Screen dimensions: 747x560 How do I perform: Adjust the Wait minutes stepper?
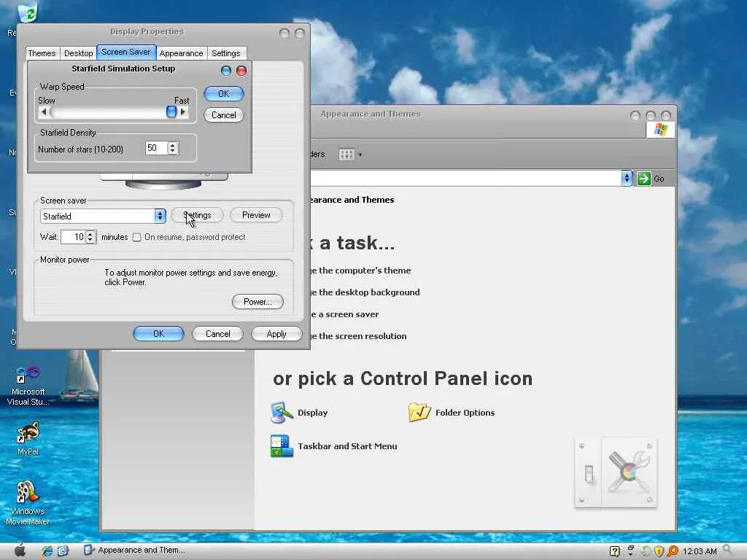click(x=90, y=237)
